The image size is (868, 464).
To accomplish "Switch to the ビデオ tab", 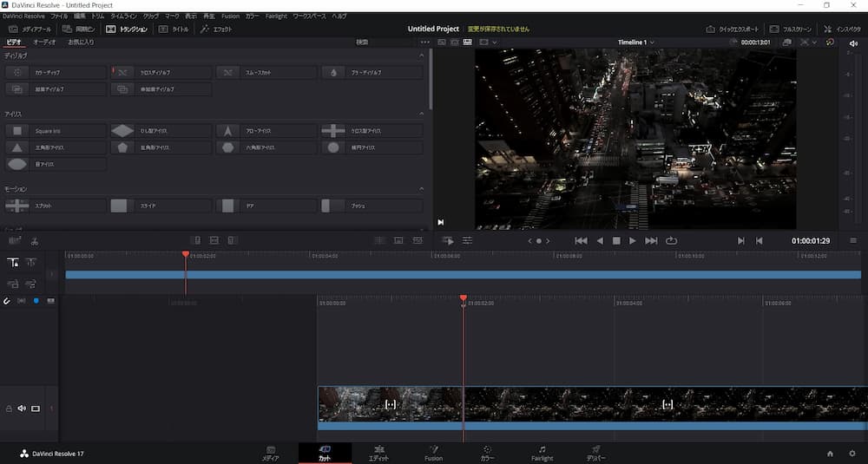I will pyautogui.click(x=14, y=42).
